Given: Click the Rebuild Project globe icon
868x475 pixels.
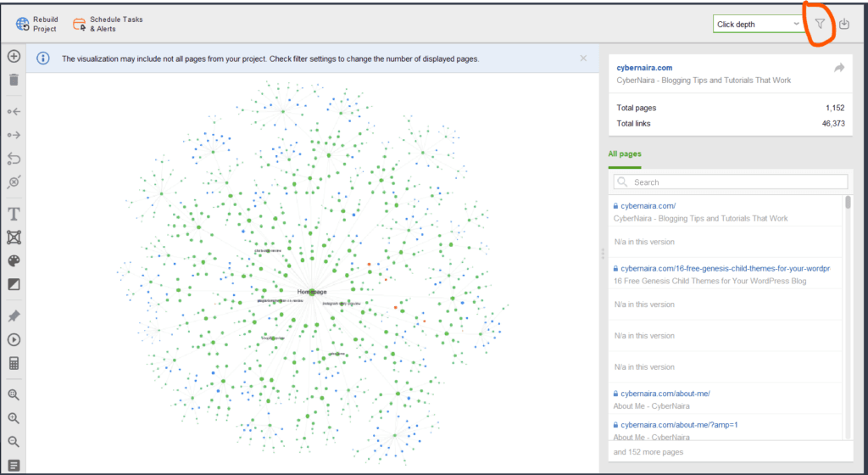Looking at the screenshot, I should click(x=23, y=24).
